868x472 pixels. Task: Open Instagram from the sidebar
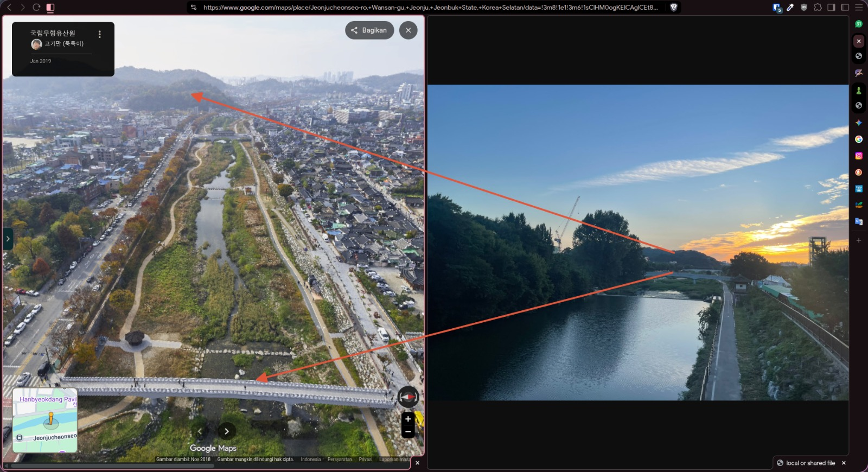click(x=859, y=156)
